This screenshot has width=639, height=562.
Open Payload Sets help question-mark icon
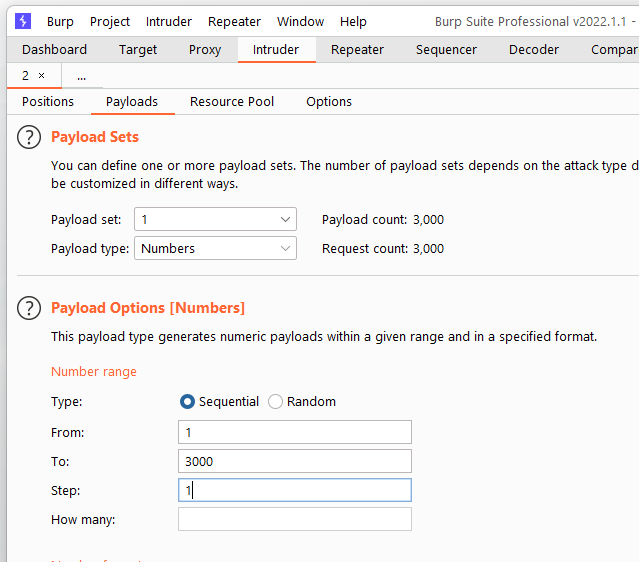point(29,137)
